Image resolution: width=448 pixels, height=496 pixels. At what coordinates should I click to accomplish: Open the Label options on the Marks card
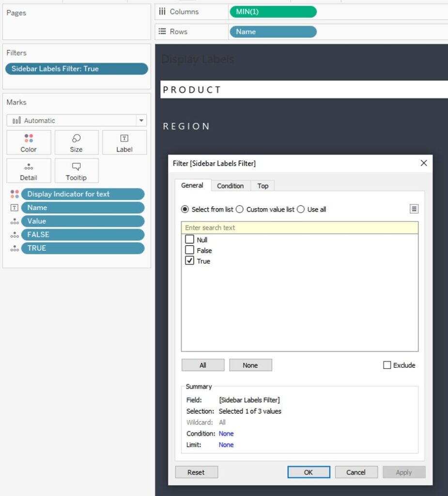point(124,142)
